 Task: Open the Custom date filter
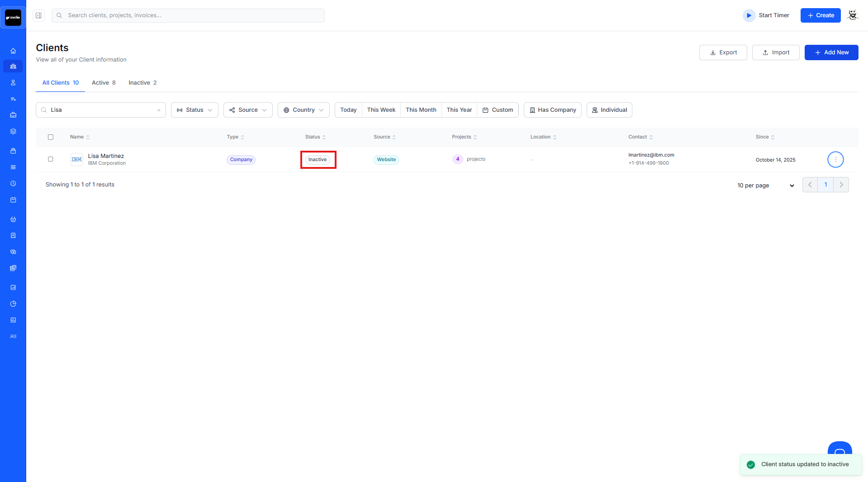click(x=498, y=110)
